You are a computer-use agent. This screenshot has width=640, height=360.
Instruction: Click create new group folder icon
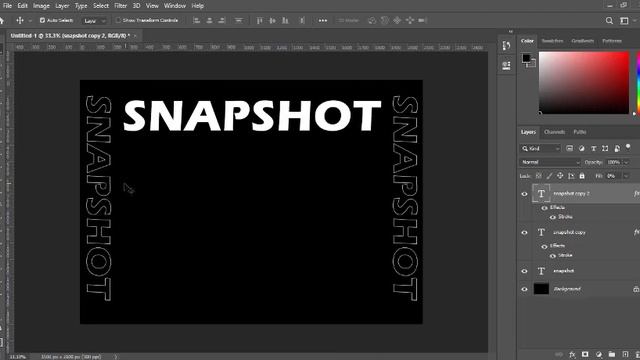(611, 354)
